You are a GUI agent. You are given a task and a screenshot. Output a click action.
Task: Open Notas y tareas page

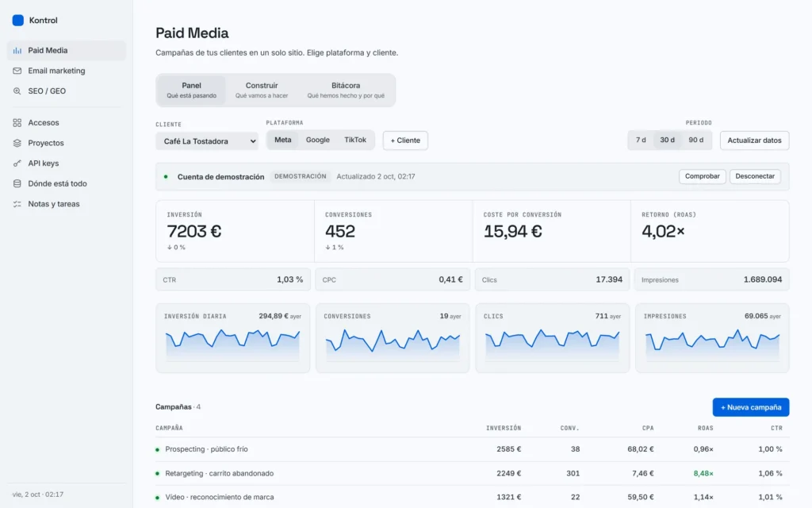point(67,203)
